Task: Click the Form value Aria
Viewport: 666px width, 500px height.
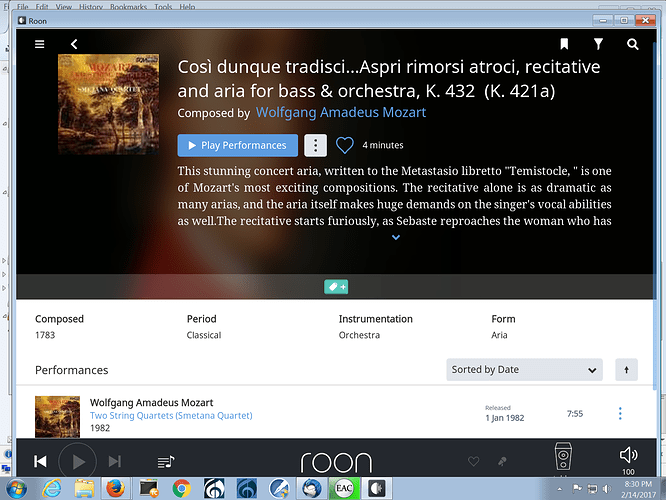Action: point(499,335)
